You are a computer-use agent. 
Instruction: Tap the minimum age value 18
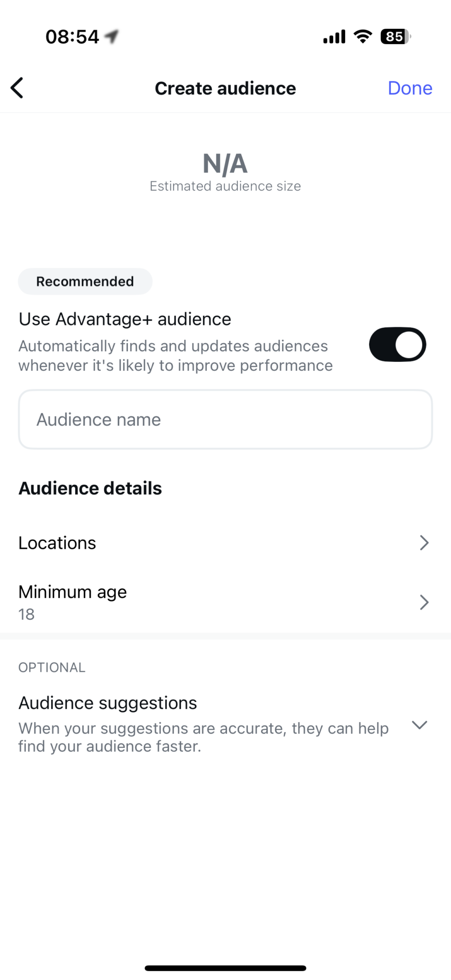point(26,614)
